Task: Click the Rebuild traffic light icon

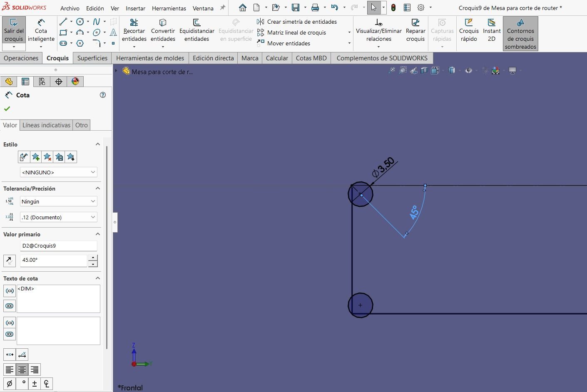Action: 393,7
